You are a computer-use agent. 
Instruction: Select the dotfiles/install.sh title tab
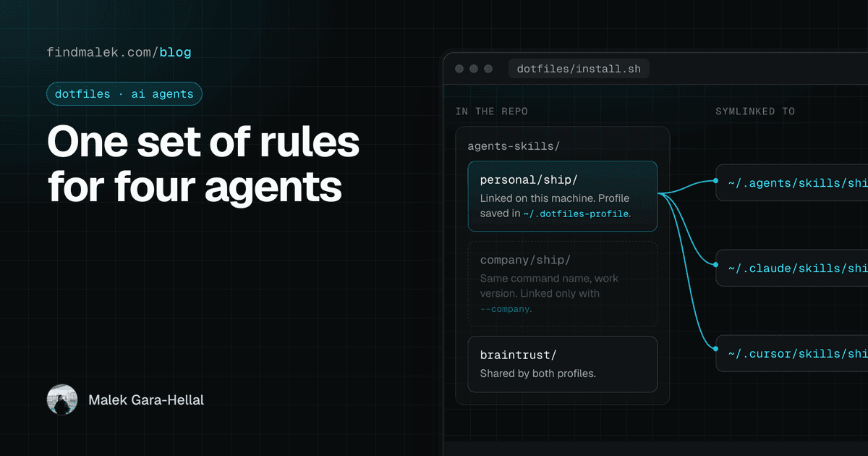click(579, 69)
